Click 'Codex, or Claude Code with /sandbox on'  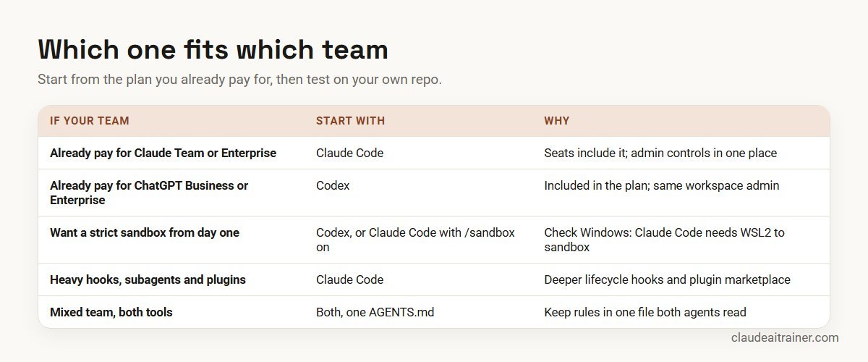415,240
